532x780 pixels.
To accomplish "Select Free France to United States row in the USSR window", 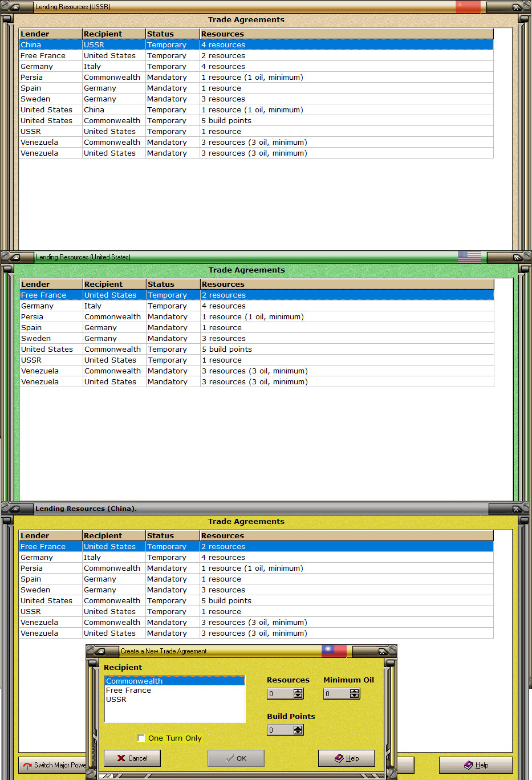I will click(256, 55).
